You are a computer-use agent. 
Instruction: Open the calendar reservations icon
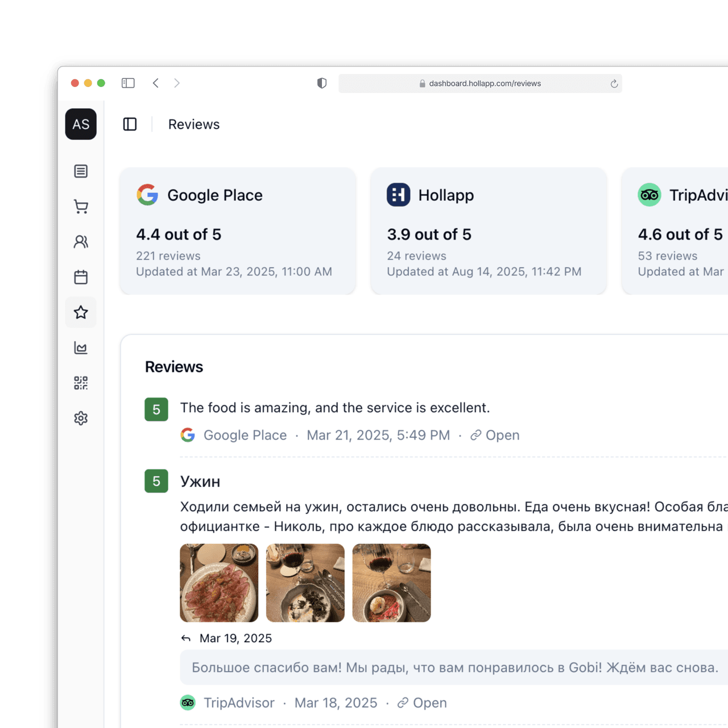coord(81,277)
